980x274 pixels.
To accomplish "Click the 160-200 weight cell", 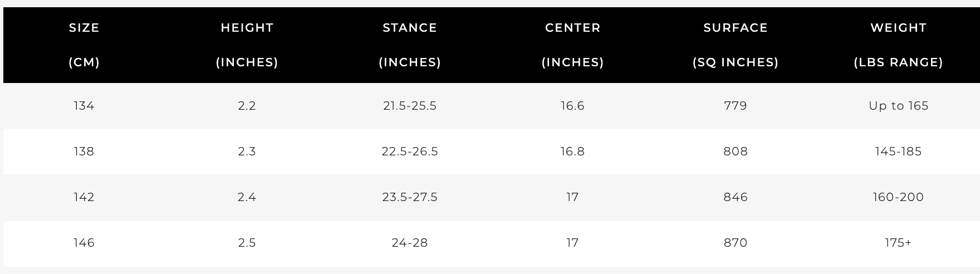I will coord(898,197).
